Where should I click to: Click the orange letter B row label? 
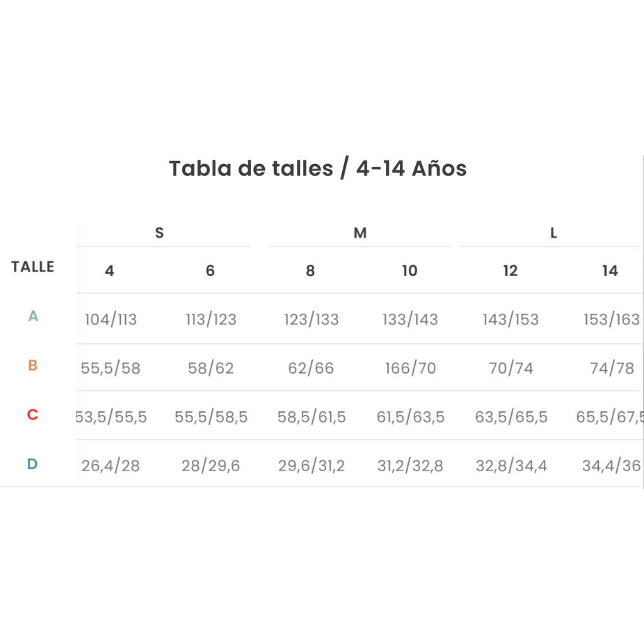click(33, 365)
